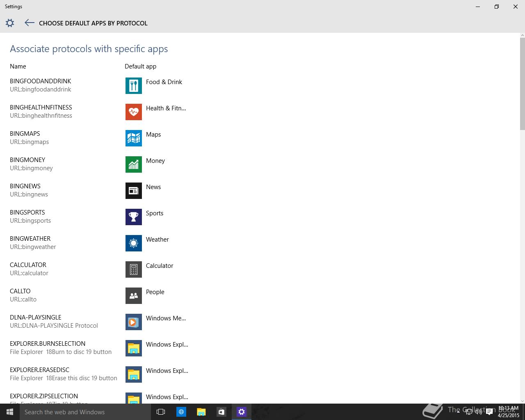525x420 pixels.
Task: Click the Name column header
Action: [x=18, y=66]
